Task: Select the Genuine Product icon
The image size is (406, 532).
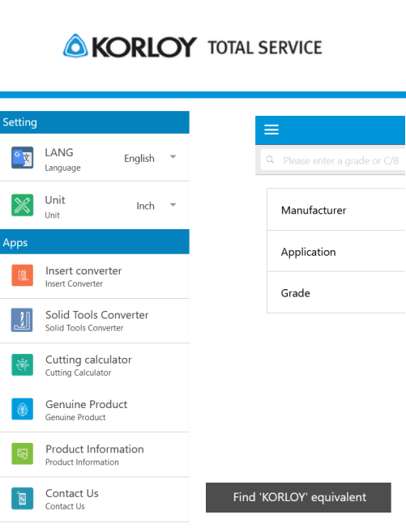Action: 23,409
